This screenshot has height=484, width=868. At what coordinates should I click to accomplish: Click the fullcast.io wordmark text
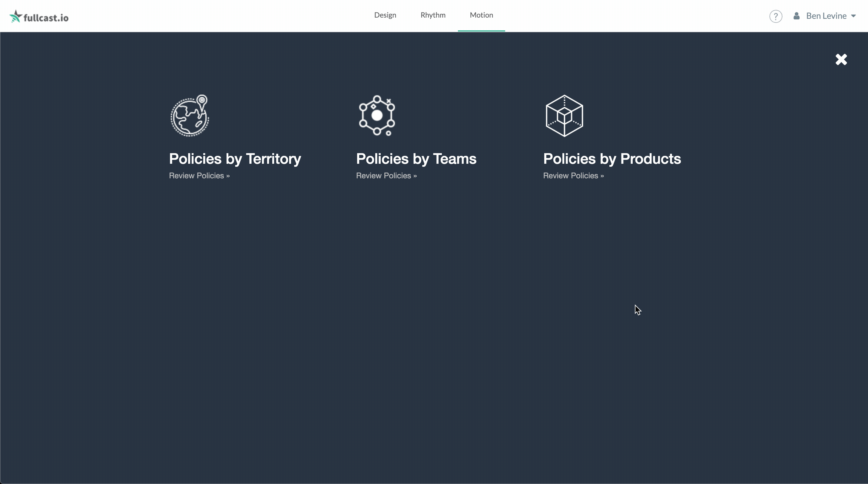point(46,18)
